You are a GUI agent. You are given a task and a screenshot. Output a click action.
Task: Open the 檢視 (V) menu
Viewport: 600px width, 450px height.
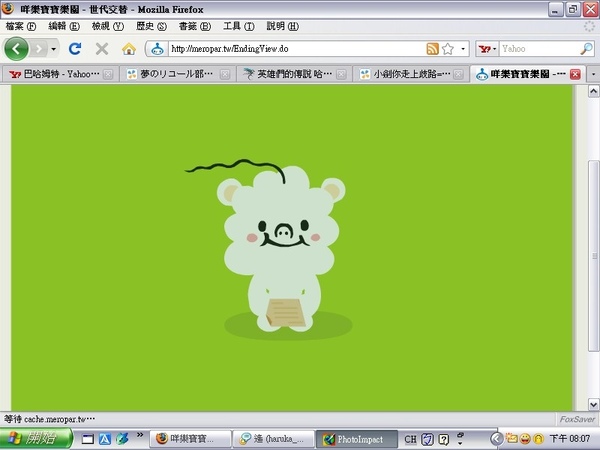click(108, 26)
